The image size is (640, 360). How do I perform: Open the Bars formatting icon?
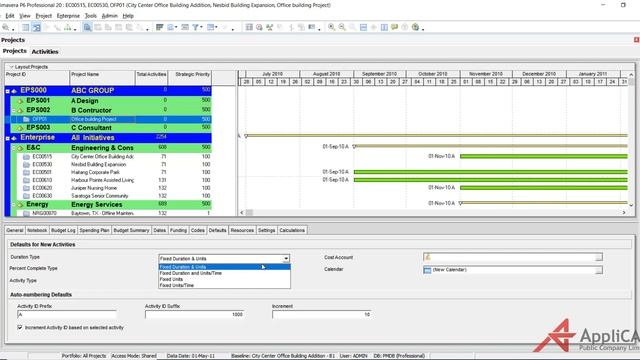[x=160, y=27]
